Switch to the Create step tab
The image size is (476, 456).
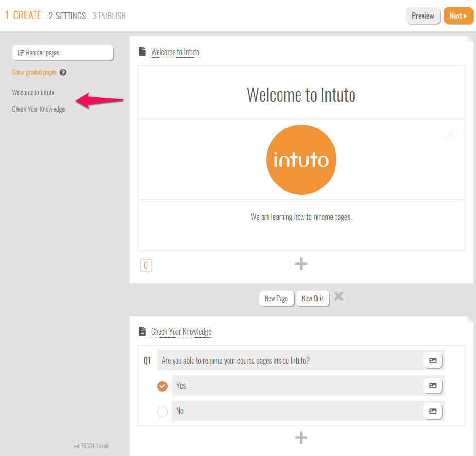coord(23,16)
